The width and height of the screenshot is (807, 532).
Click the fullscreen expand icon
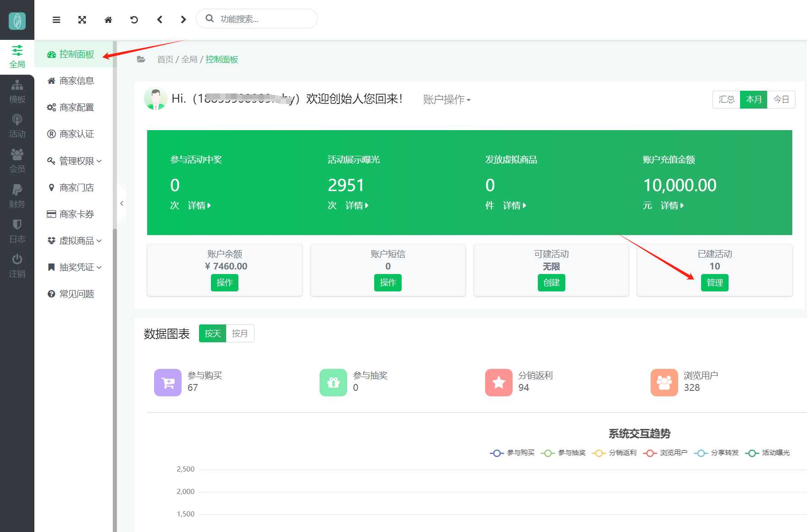pos(82,20)
